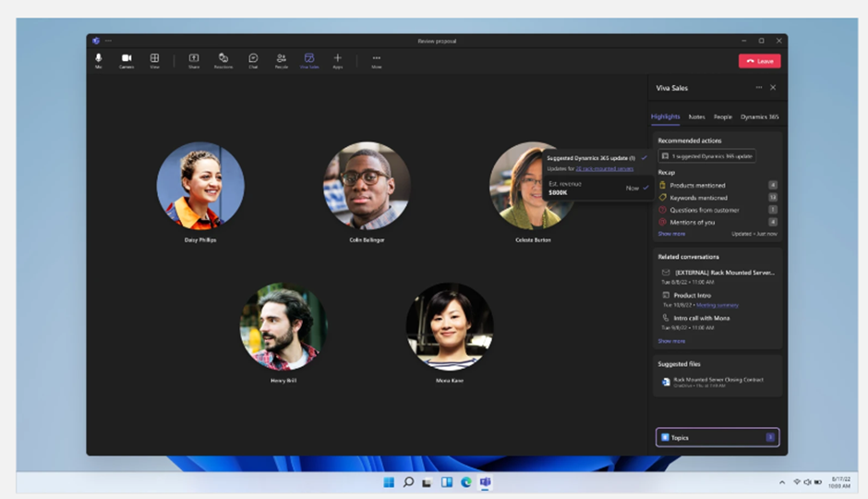
Task: Click the Mentions of you @ icon
Action: 663,222
